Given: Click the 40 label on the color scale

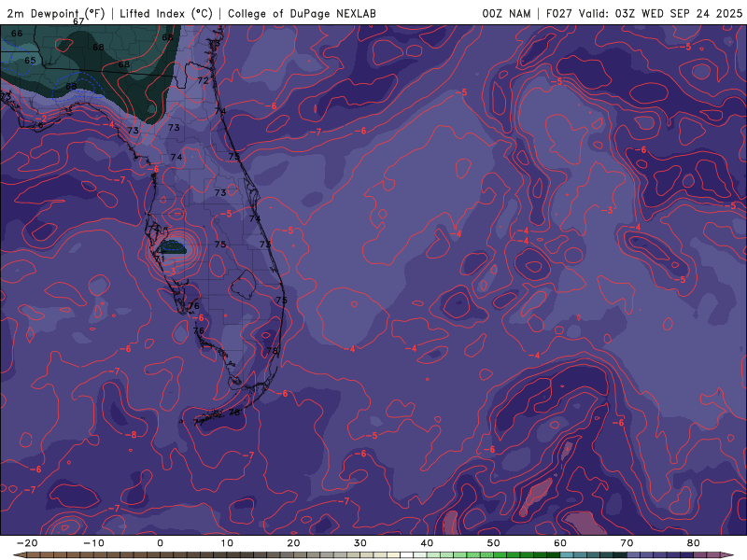Looking at the screenshot, I should (x=427, y=543).
